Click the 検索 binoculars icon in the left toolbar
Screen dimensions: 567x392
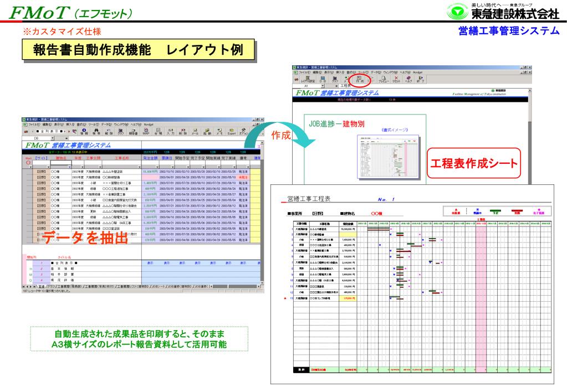tap(96, 132)
